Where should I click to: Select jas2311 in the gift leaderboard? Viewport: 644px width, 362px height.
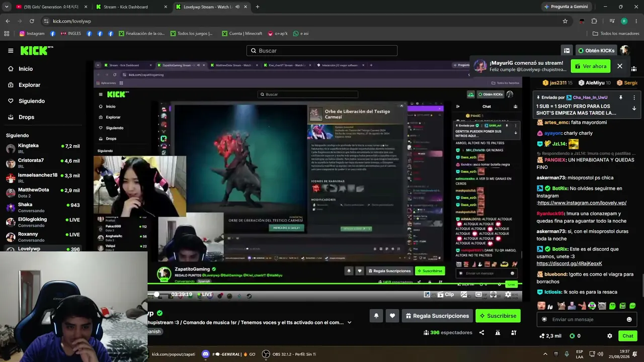[x=558, y=82]
